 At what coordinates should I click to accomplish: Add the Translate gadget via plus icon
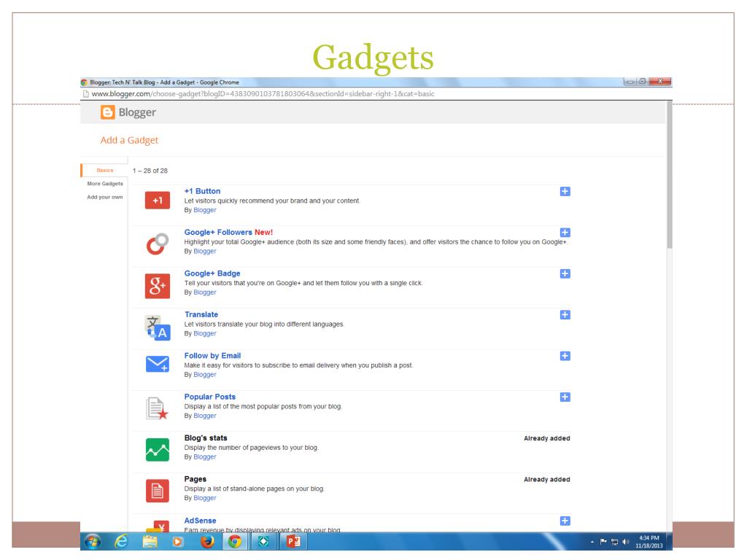click(565, 315)
